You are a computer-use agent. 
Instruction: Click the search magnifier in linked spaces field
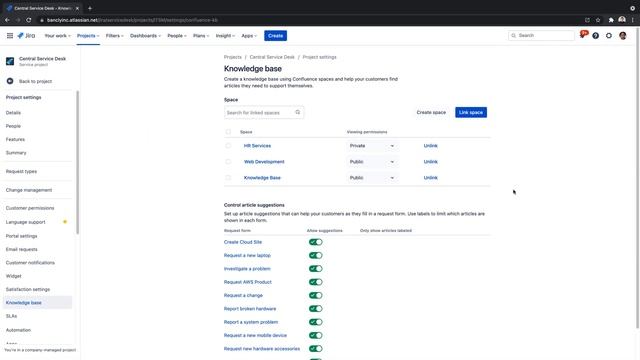tap(298, 112)
